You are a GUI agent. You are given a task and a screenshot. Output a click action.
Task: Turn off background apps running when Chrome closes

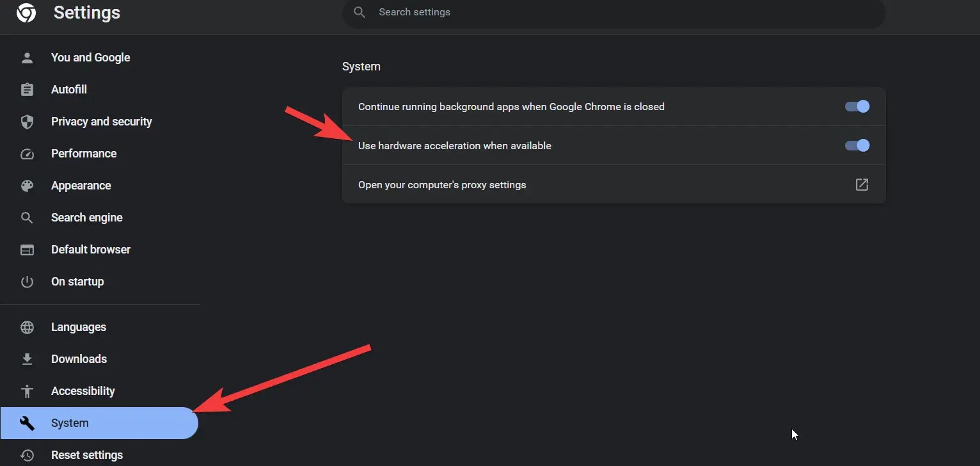[x=857, y=106]
